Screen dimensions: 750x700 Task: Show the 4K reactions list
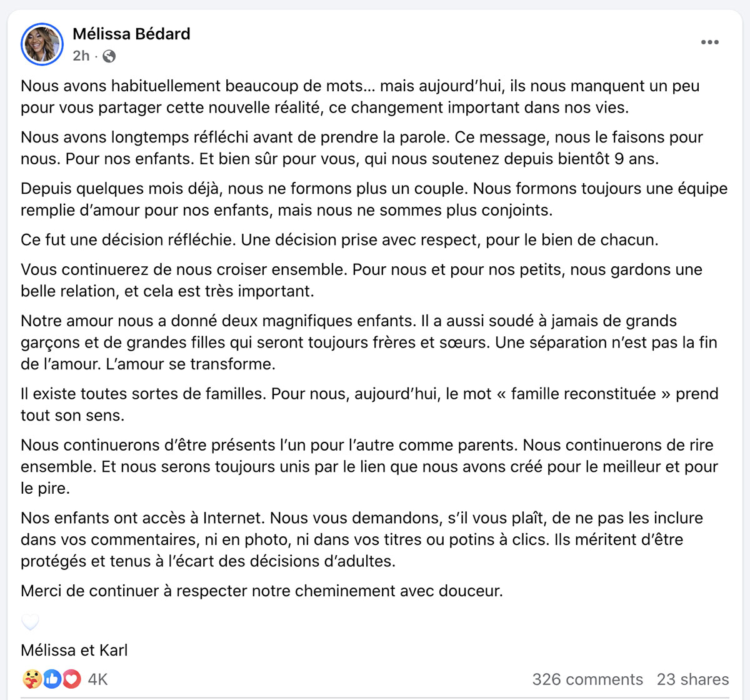(97, 679)
